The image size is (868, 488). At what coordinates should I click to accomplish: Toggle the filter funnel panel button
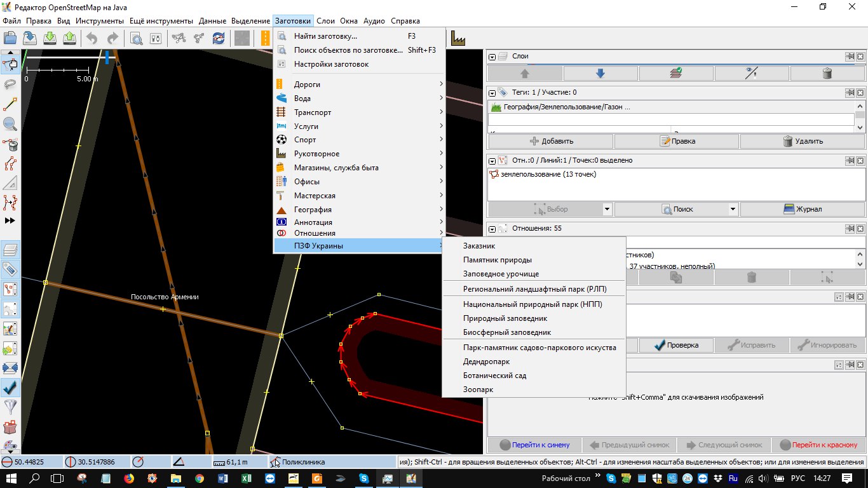10,407
